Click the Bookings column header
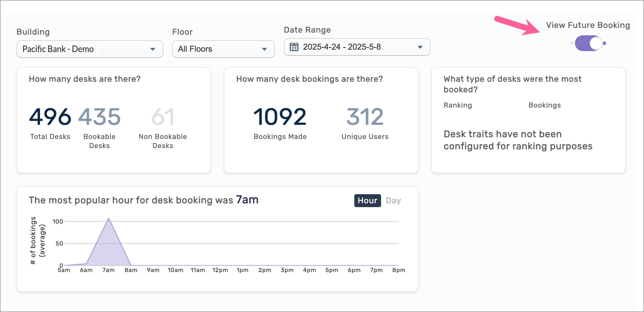644x312 pixels. pyautogui.click(x=544, y=105)
